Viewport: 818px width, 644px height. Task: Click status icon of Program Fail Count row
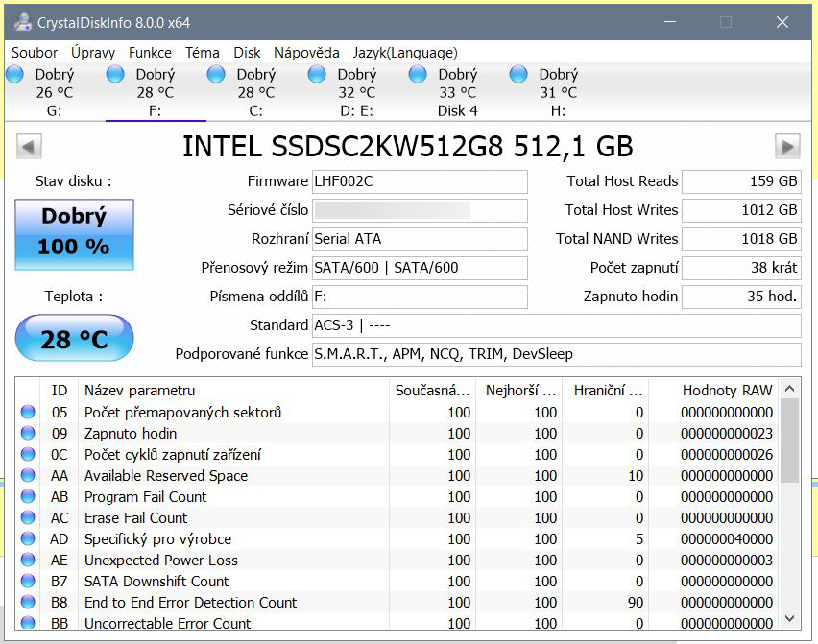coord(28,497)
